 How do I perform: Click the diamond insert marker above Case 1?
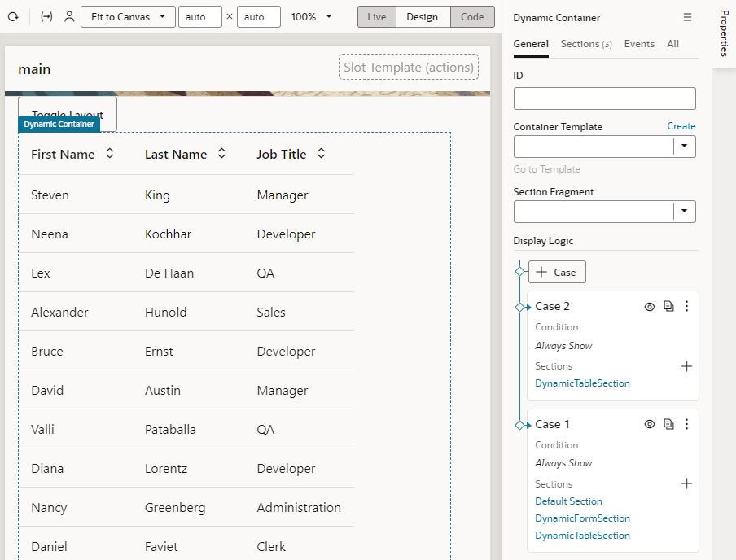click(x=520, y=425)
